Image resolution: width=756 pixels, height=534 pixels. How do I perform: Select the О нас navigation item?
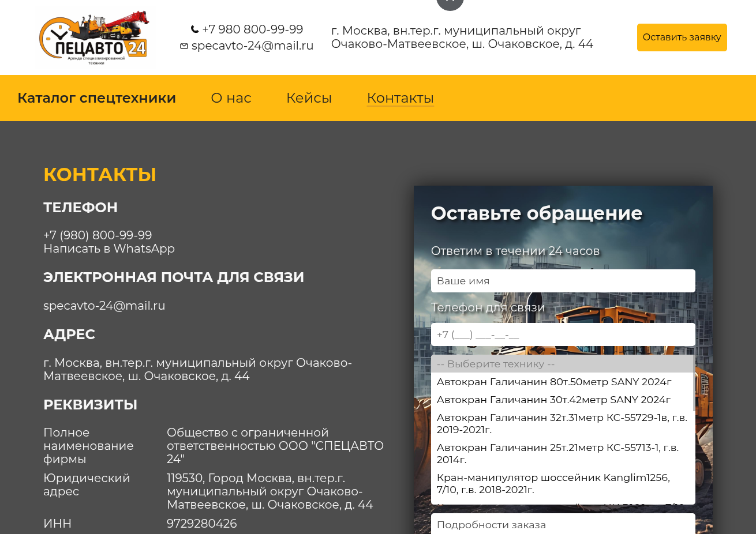point(231,98)
